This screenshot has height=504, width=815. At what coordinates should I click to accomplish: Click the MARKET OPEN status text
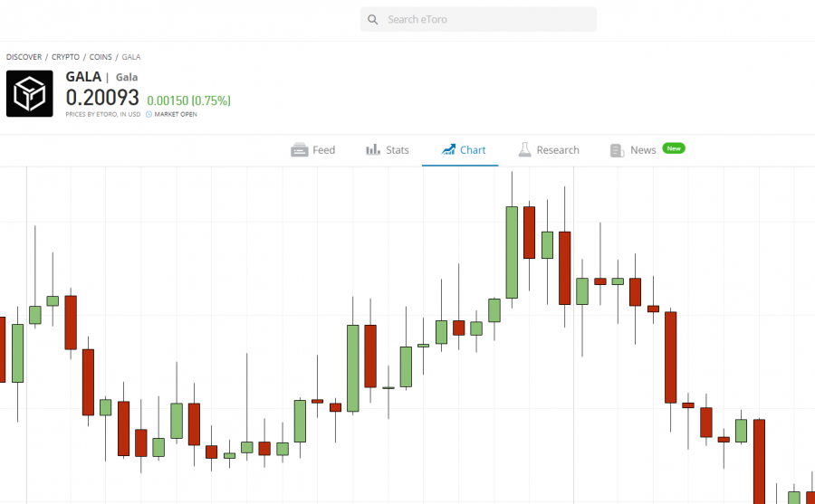coord(176,114)
